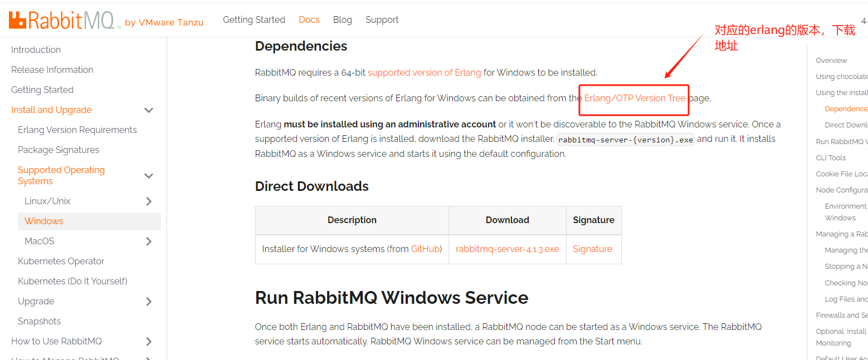Viewport: 868px width, 360px height.
Task: Jump to Overview in page outline
Action: 831,61
